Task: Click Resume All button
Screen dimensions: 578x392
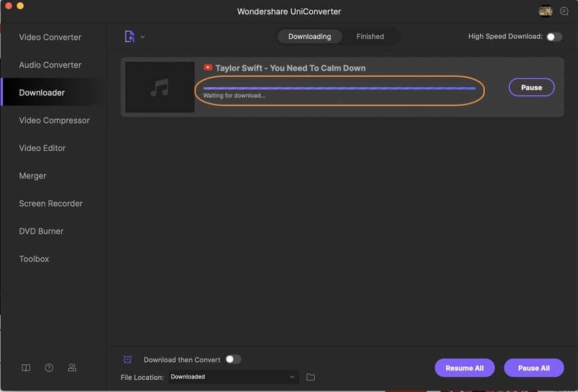Action: coord(464,368)
